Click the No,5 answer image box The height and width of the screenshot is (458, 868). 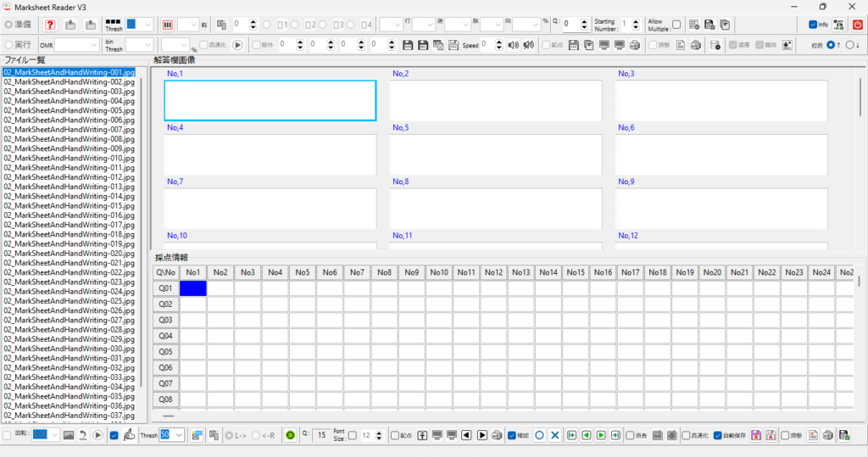[495, 154]
